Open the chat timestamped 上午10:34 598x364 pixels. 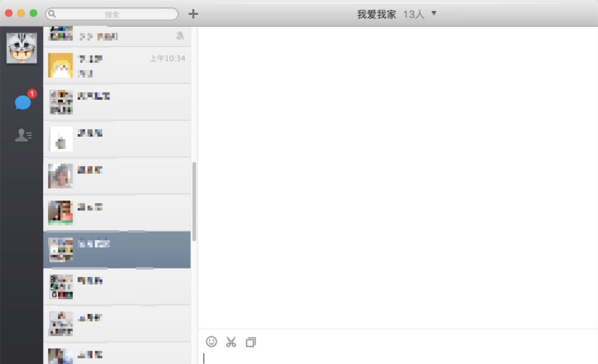click(117, 65)
